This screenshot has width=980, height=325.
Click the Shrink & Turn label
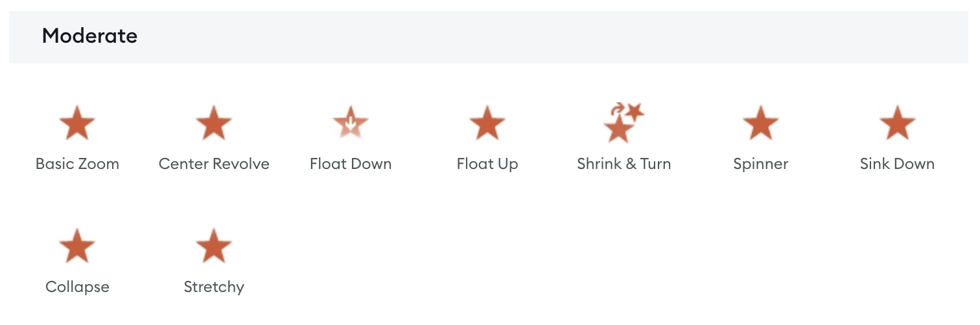click(x=624, y=164)
